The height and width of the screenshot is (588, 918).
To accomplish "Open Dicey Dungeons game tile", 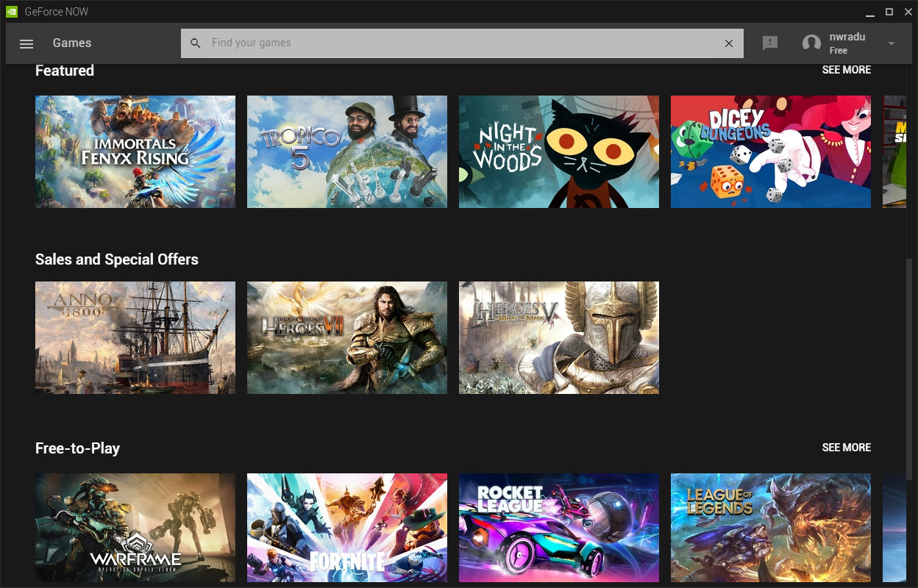I will click(771, 151).
